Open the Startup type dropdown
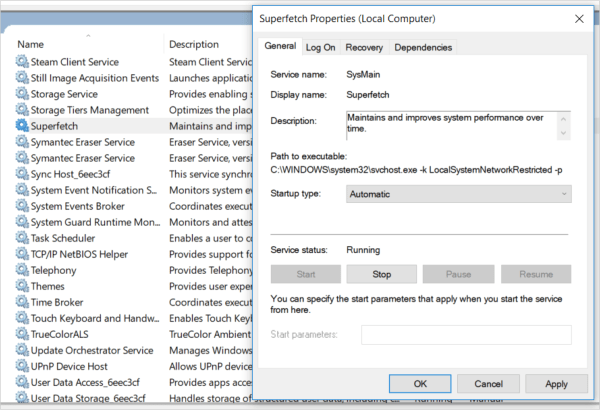This screenshot has height=410, width=600. pyautogui.click(x=458, y=194)
